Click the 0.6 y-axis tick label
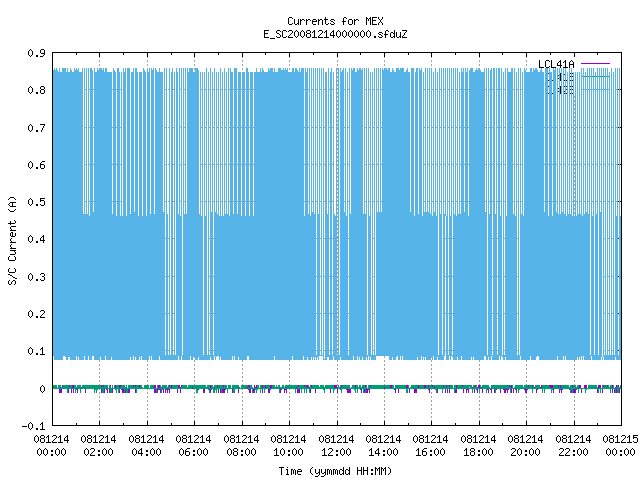Image resolution: width=640 pixels, height=480 pixels. click(36, 165)
